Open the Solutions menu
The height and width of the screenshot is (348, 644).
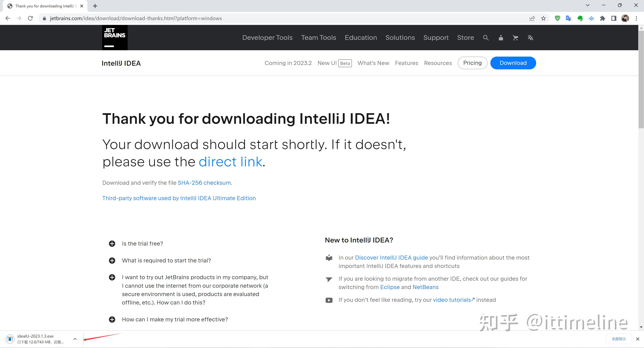pos(400,38)
